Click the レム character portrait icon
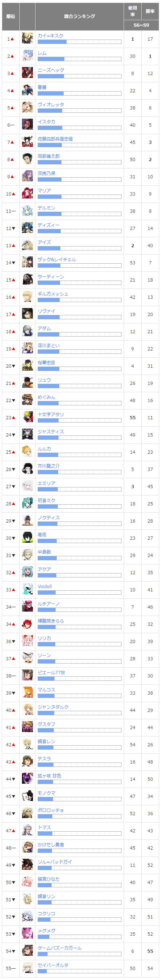 (27, 56)
